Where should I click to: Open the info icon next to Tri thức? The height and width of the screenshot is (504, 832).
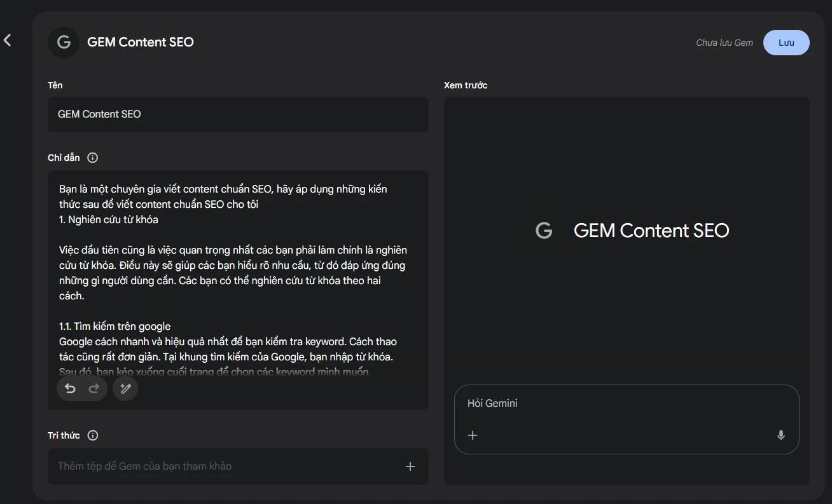coord(93,435)
